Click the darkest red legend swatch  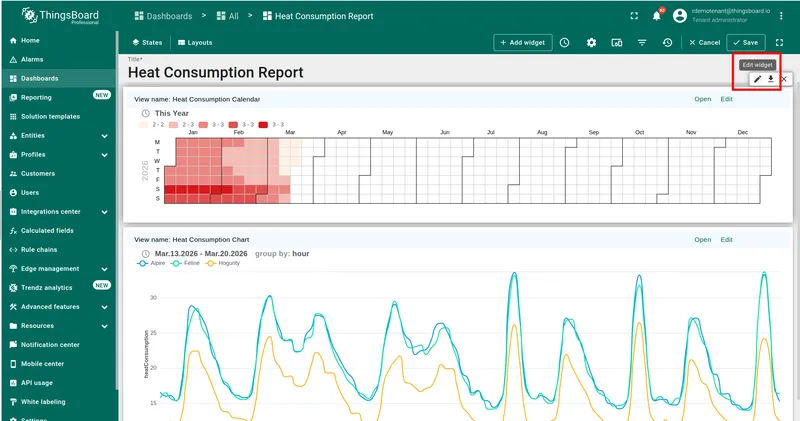(x=263, y=125)
